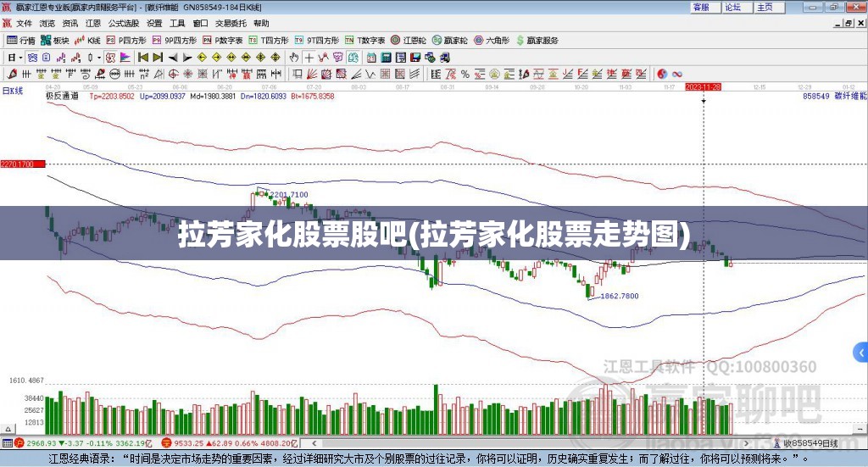The width and height of the screenshot is (868, 467).
Task: Click the 极反通道 indicator label
Action: 62,97
